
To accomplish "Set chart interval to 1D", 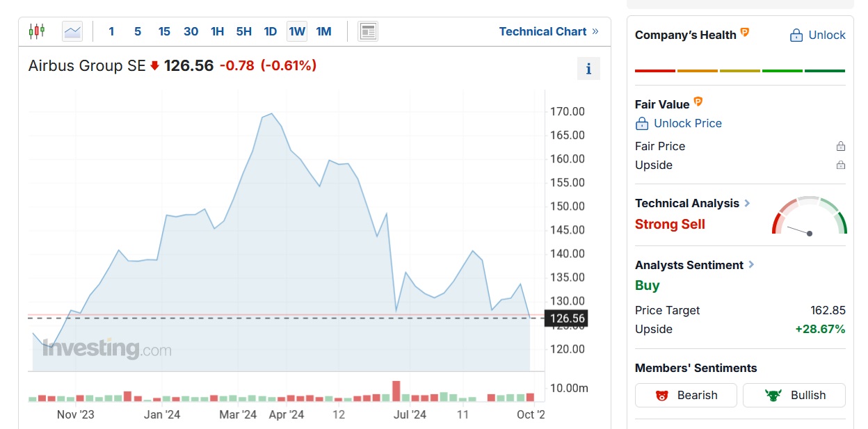I will 271,31.
